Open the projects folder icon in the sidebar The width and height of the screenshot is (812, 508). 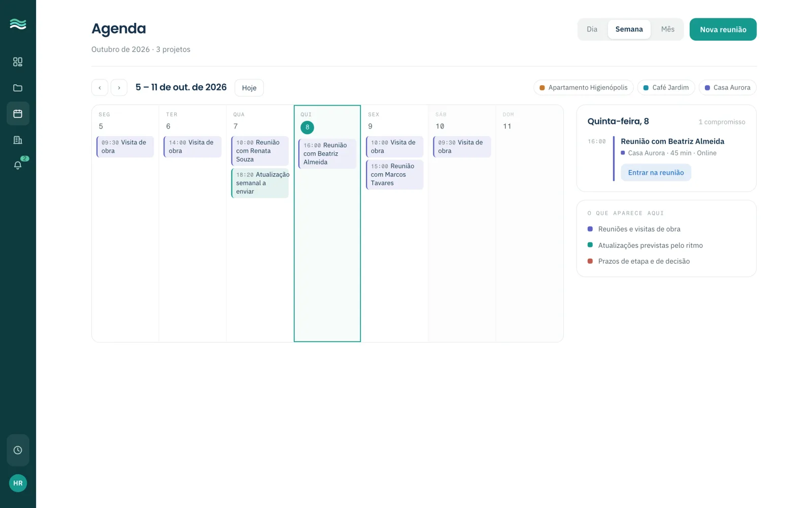(18, 88)
